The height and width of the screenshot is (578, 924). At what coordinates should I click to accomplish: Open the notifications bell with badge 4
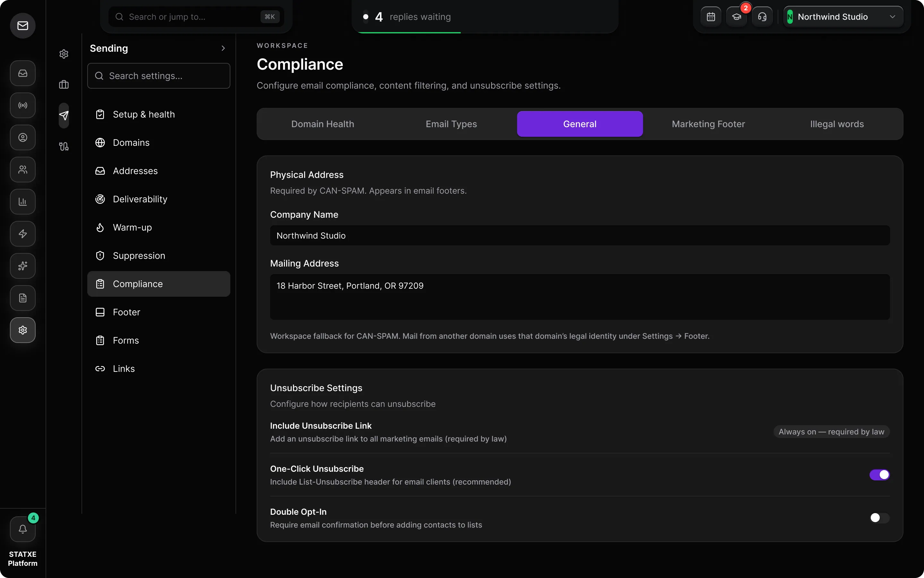(23, 529)
